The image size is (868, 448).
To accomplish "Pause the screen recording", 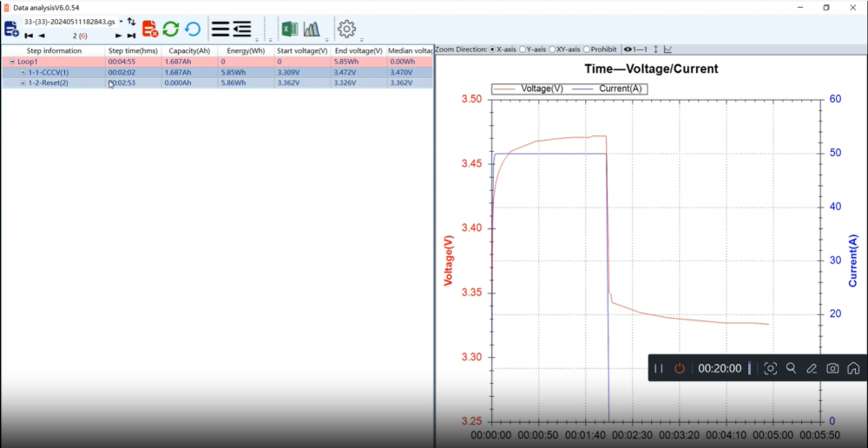I will [x=659, y=368].
